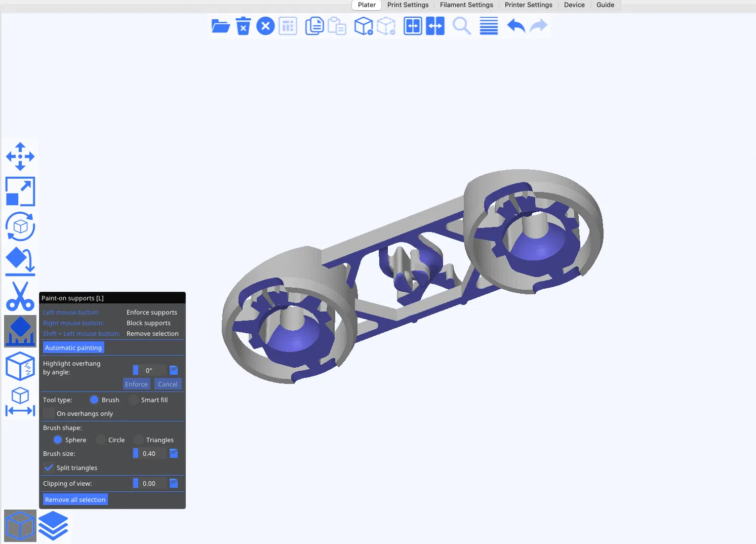Click edit icon beside Clipping of view value
Viewport: 756px width, 544px height.
pyautogui.click(x=174, y=483)
